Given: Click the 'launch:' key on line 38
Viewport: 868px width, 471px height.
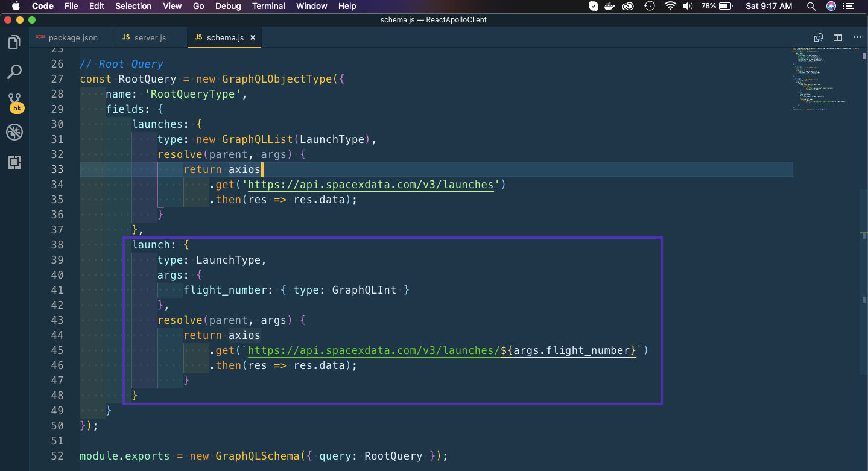Looking at the screenshot, I should click(x=154, y=245).
